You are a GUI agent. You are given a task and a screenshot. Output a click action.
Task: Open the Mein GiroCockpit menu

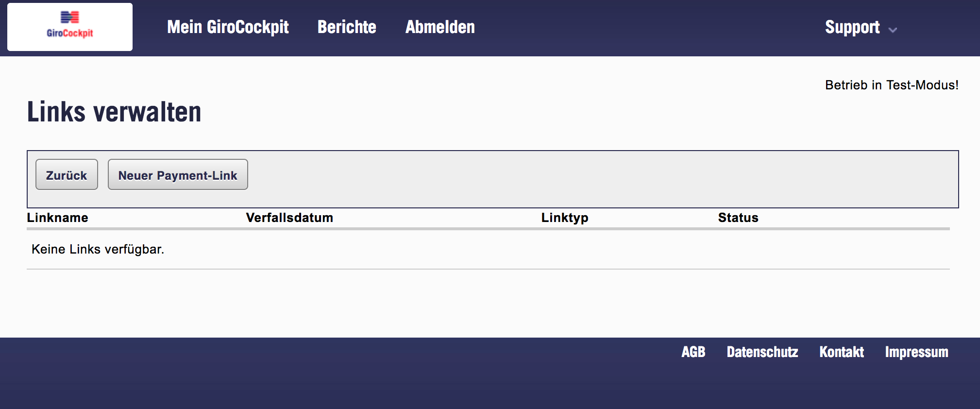228,27
